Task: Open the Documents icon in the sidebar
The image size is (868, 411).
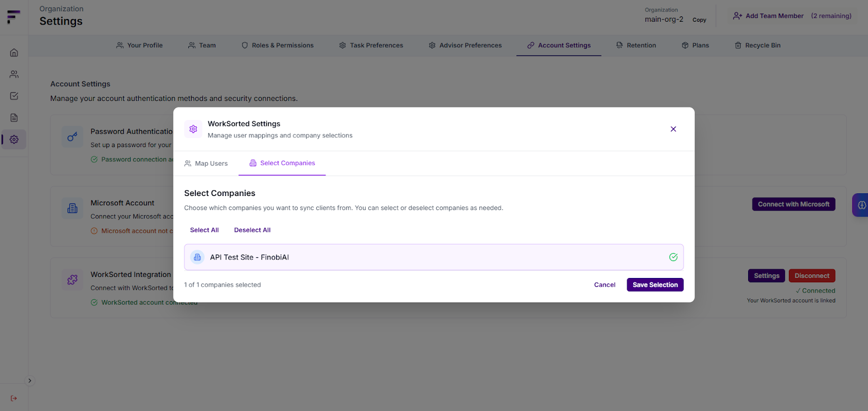Action: point(14,118)
